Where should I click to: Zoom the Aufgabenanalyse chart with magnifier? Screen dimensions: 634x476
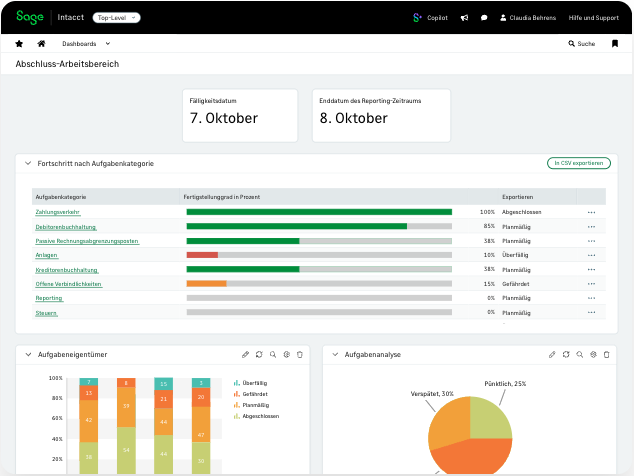(580, 355)
